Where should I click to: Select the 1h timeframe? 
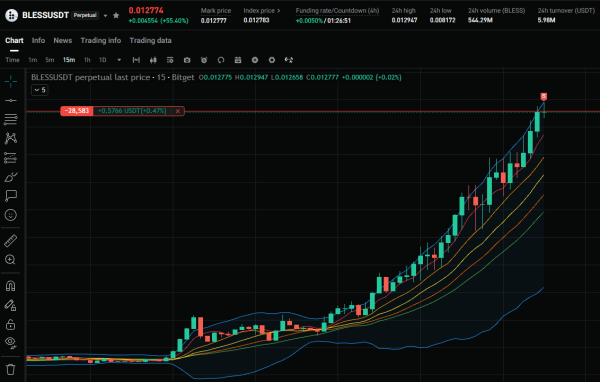[87, 60]
